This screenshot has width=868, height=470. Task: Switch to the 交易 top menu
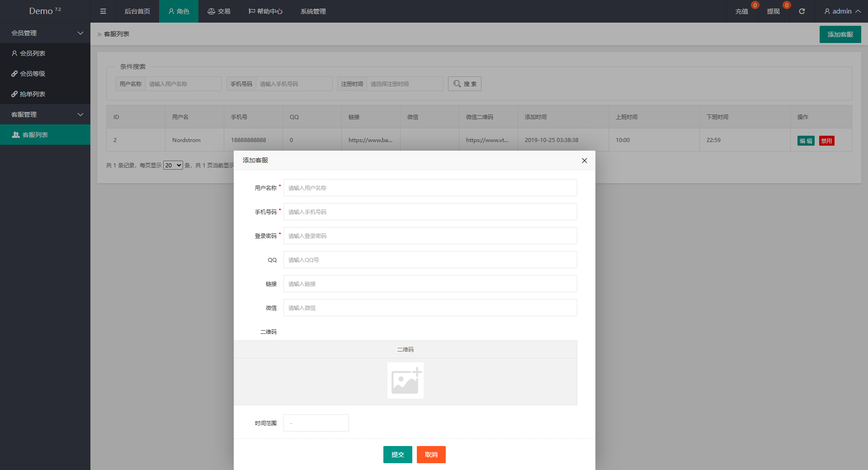(x=219, y=11)
